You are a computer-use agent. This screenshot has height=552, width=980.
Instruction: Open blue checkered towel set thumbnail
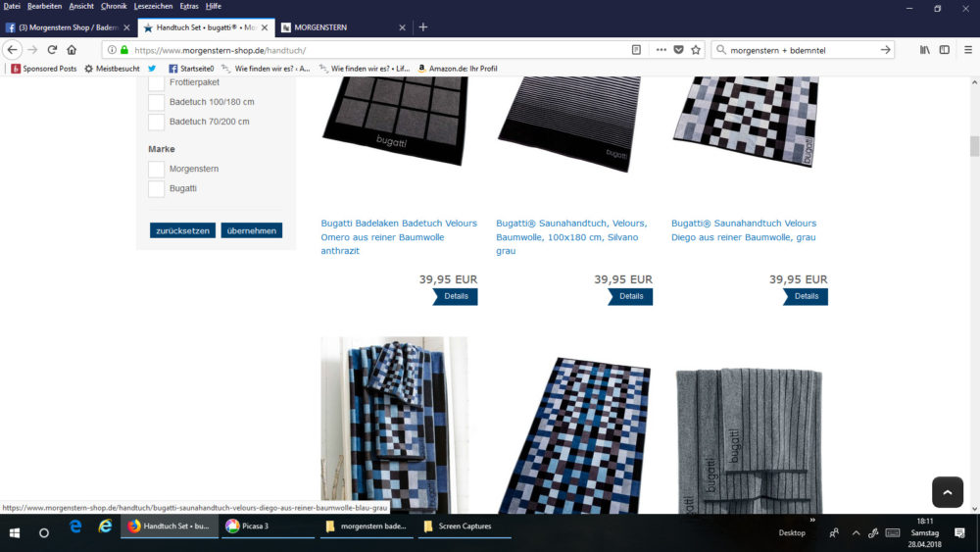394,426
